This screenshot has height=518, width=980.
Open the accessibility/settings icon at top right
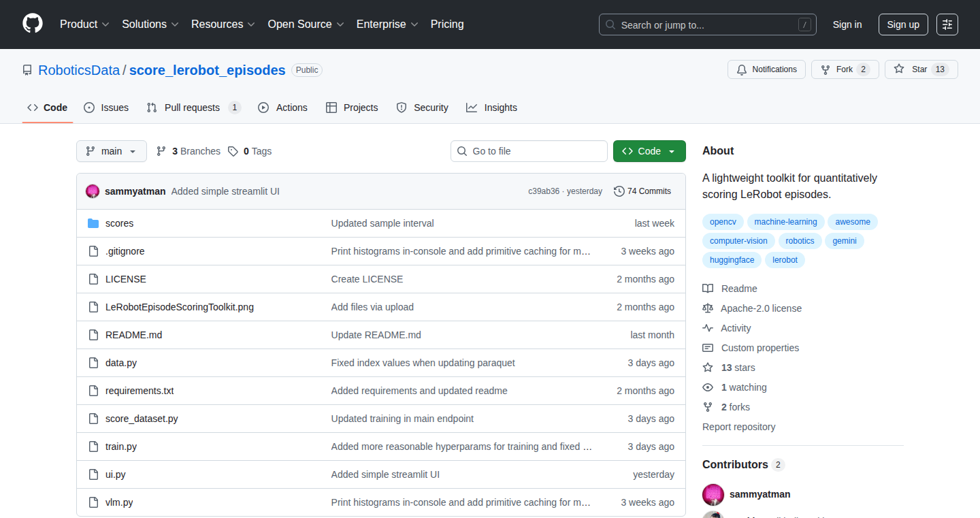tap(947, 25)
